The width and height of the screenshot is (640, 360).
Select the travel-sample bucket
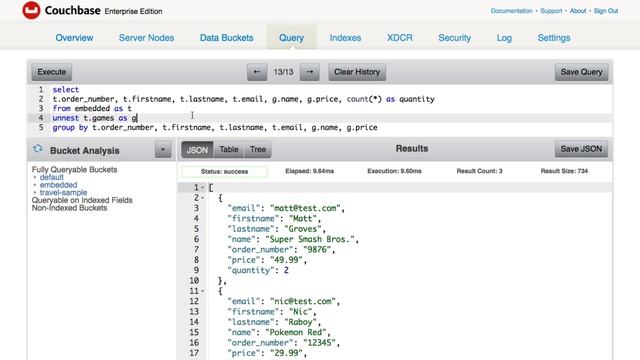[63, 192]
